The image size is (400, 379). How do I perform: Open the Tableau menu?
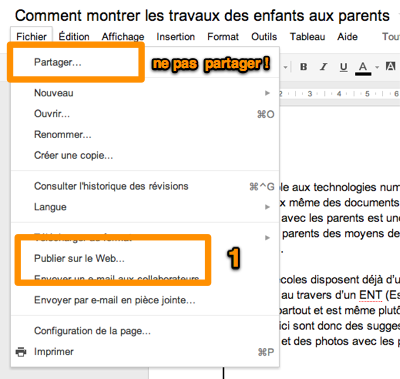click(x=307, y=36)
